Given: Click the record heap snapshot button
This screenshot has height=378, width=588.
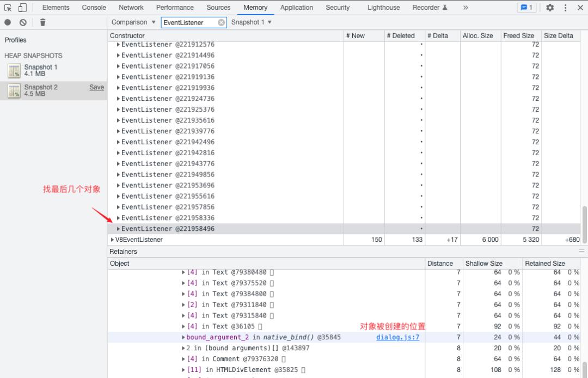Looking at the screenshot, I should [x=8, y=22].
